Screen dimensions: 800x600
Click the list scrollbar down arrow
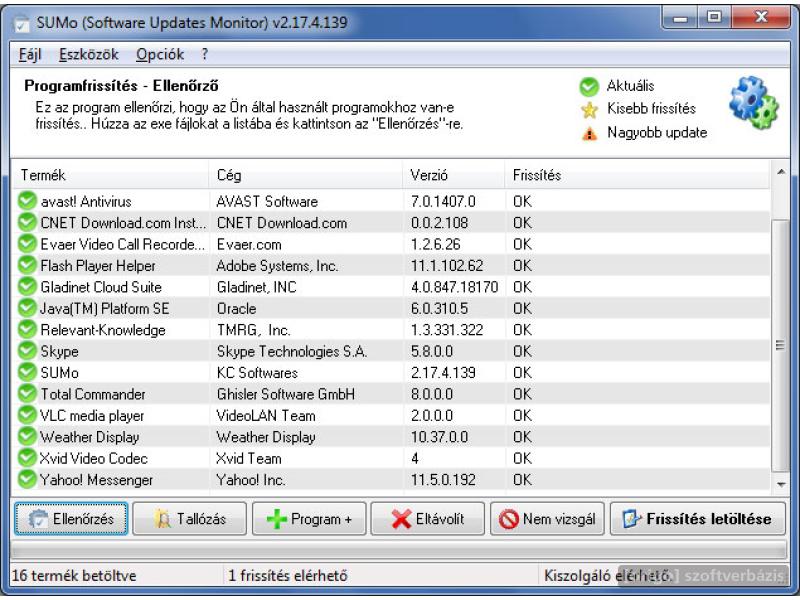point(781,484)
